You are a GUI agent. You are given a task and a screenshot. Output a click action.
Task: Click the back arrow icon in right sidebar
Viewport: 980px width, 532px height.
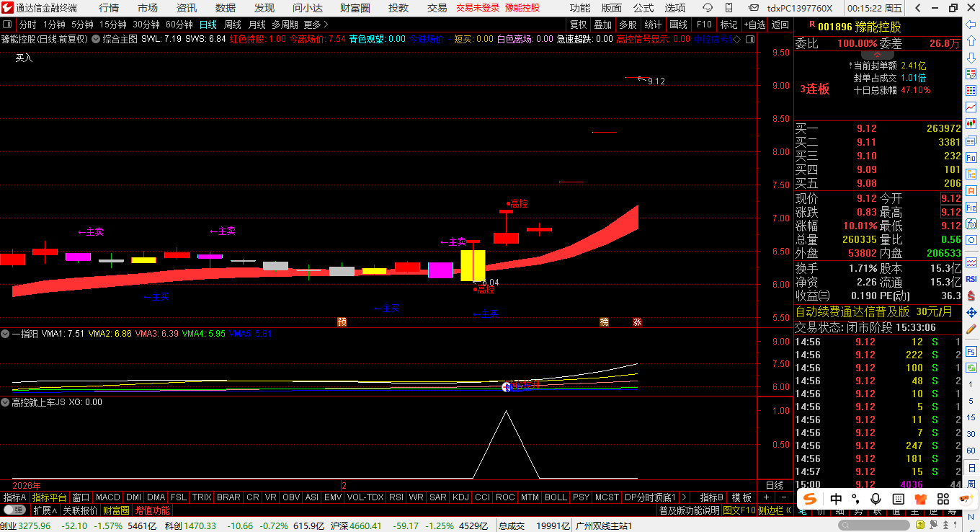(x=971, y=25)
